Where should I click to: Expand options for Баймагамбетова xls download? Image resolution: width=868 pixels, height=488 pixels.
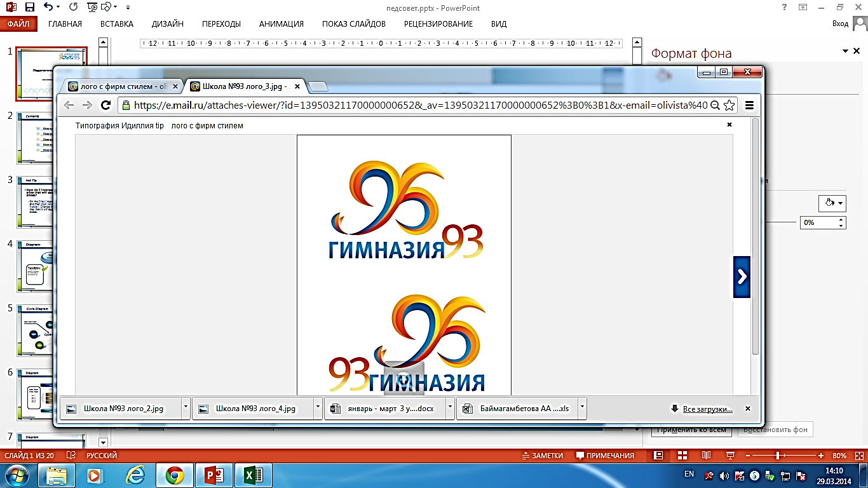click(582, 409)
